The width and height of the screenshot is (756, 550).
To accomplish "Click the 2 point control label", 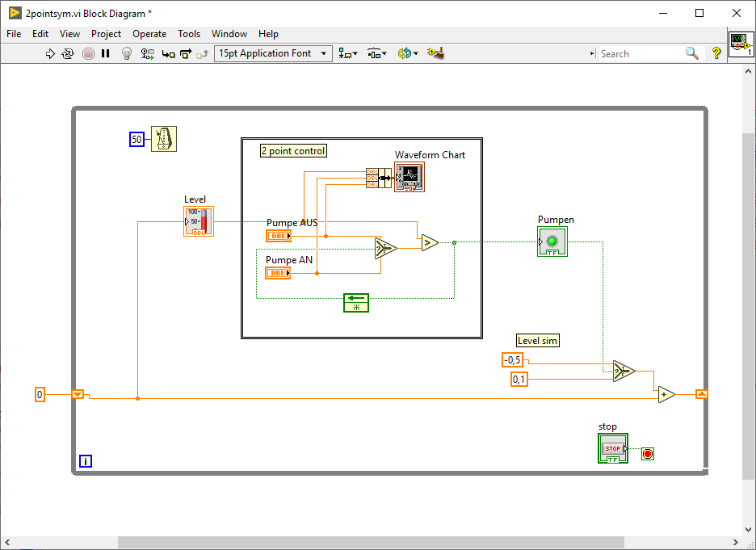I will (294, 151).
